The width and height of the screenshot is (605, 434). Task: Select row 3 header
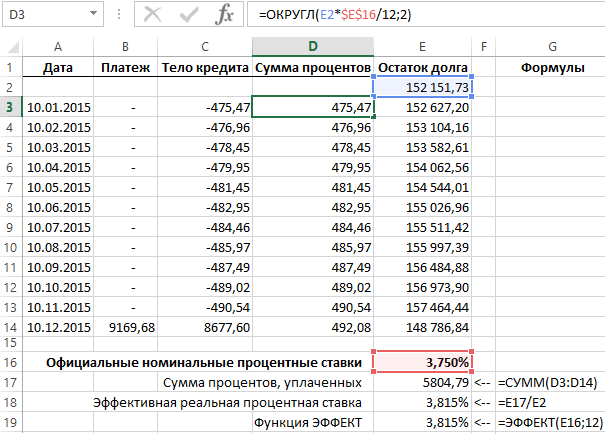pyautogui.click(x=11, y=107)
